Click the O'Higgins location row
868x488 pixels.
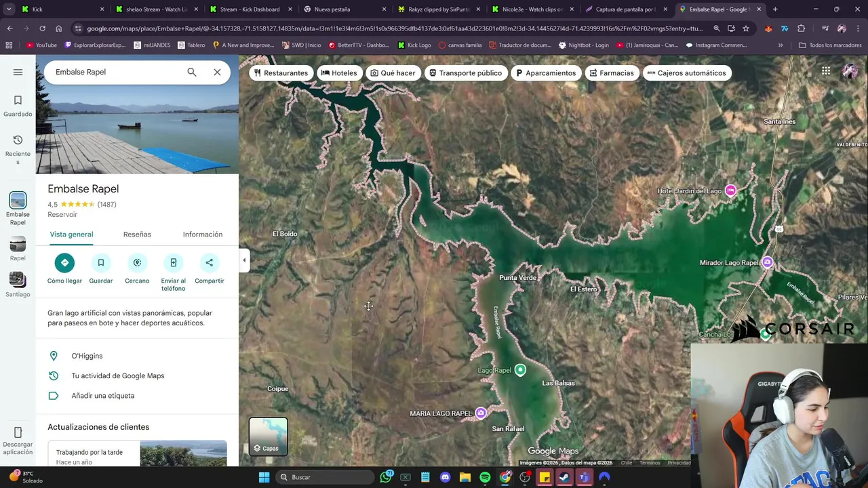[x=137, y=356]
